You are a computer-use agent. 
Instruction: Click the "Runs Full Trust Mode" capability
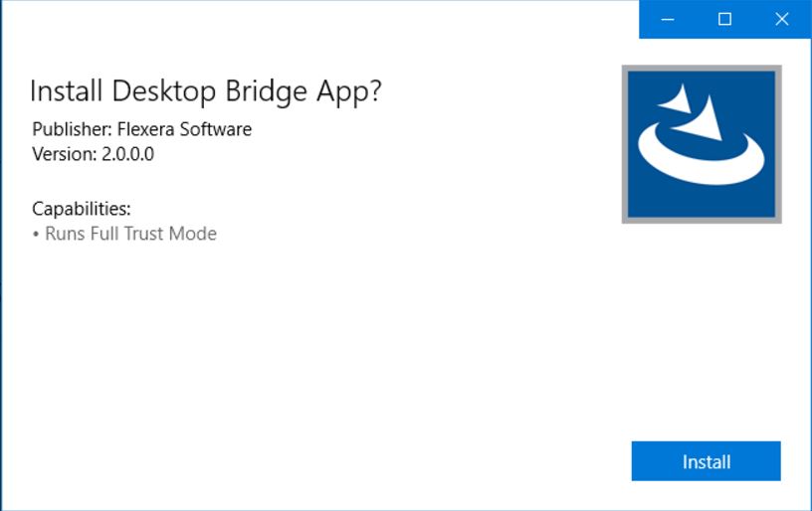click(130, 234)
